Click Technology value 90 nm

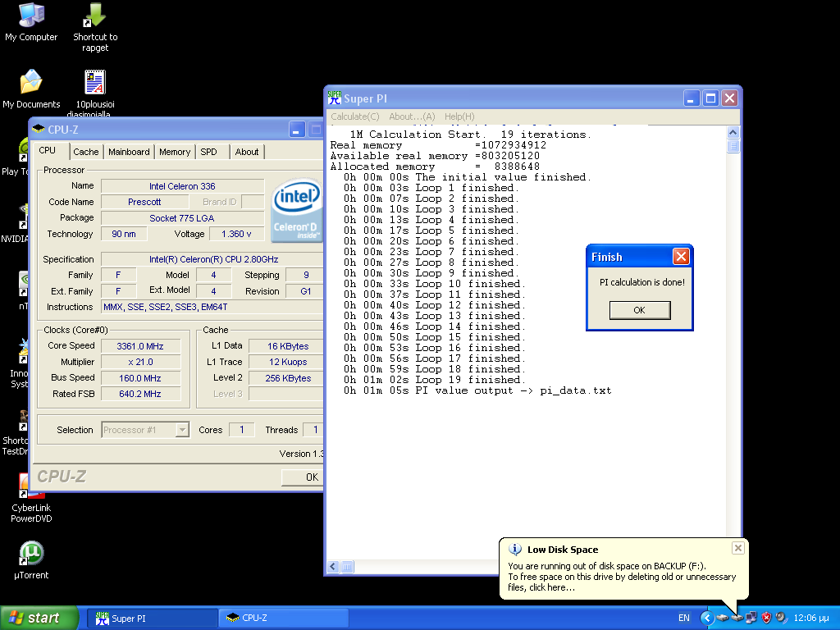(124, 234)
